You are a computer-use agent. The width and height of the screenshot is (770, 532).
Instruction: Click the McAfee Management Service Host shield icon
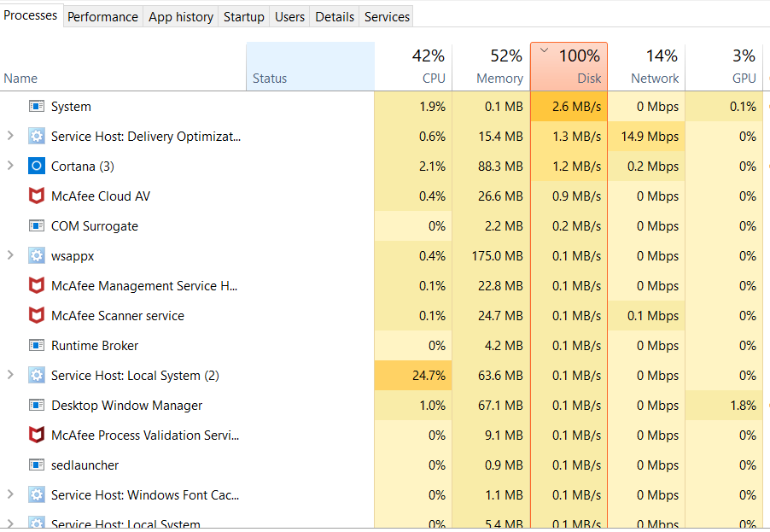(x=37, y=286)
